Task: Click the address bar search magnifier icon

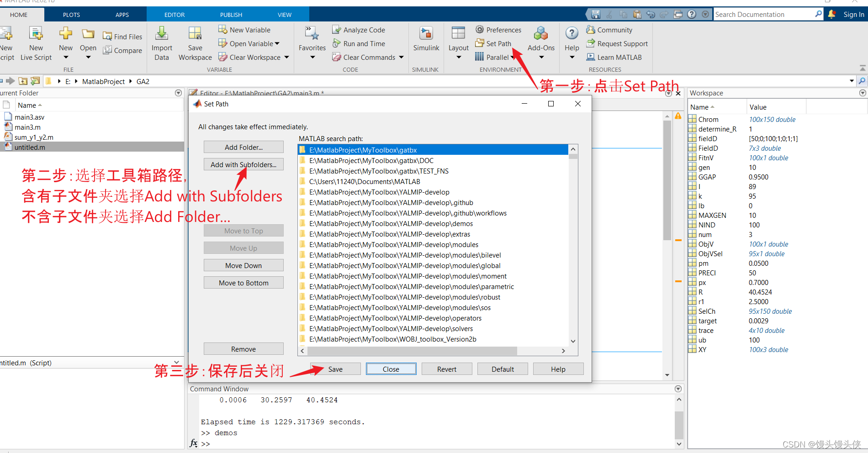Action: (862, 81)
